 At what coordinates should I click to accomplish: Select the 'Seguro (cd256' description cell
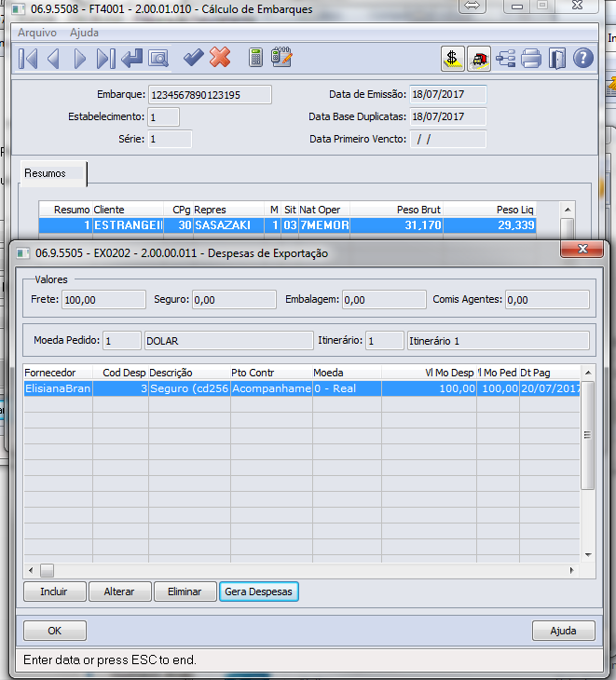[x=189, y=388]
